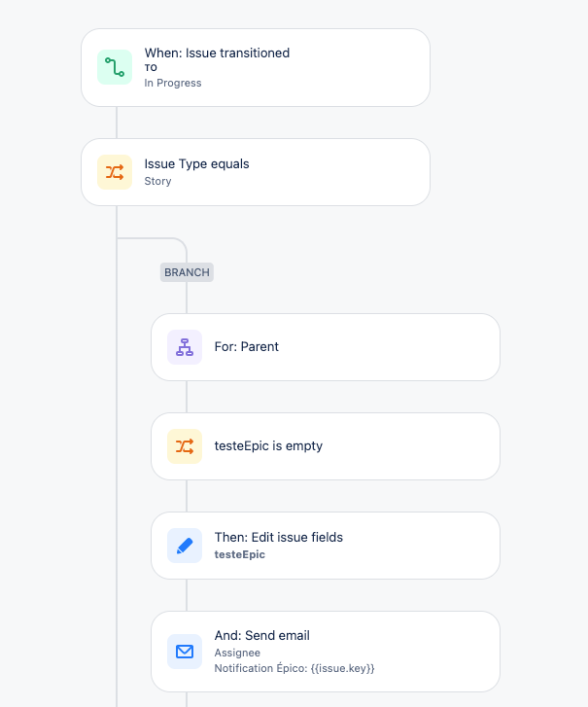Click the blue envelope Send email icon
Screen dimensions: 588x707
(x=185, y=652)
